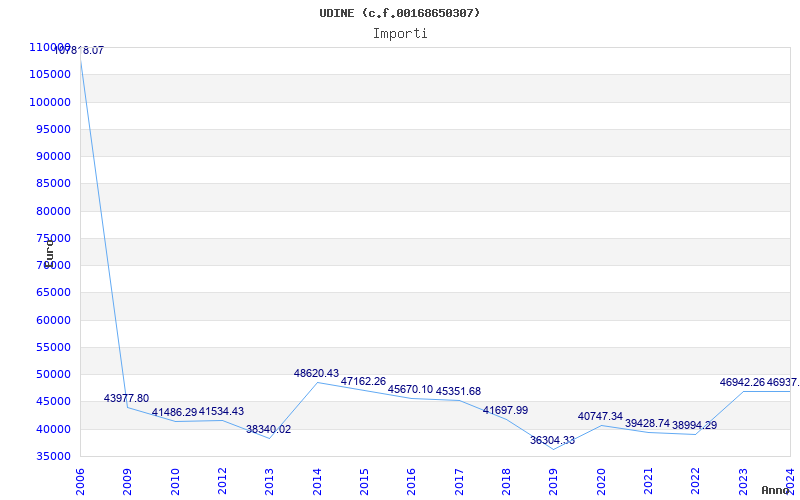Select the 45670.10 data label

pyautogui.click(x=411, y=389)
